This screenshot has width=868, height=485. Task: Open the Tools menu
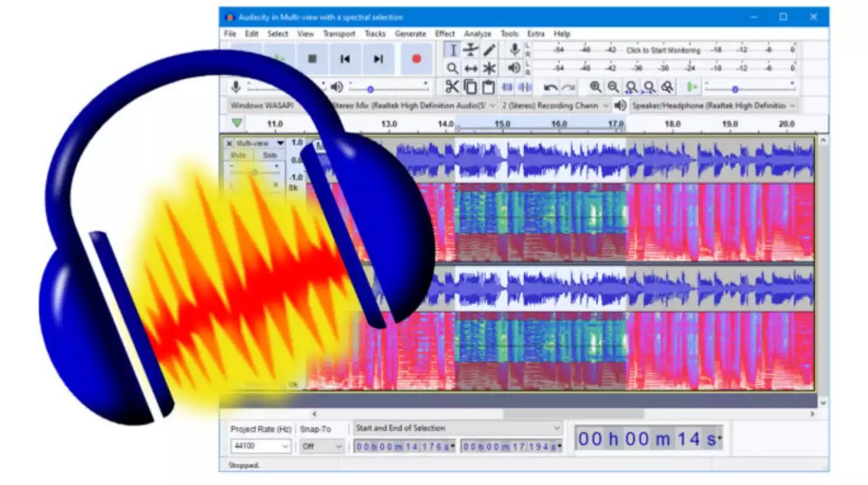click(x=509, y=34)
